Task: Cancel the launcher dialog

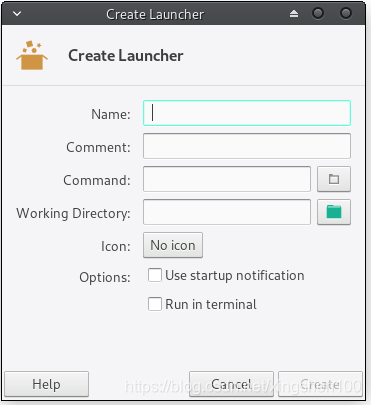Action: tap(231, 384)
